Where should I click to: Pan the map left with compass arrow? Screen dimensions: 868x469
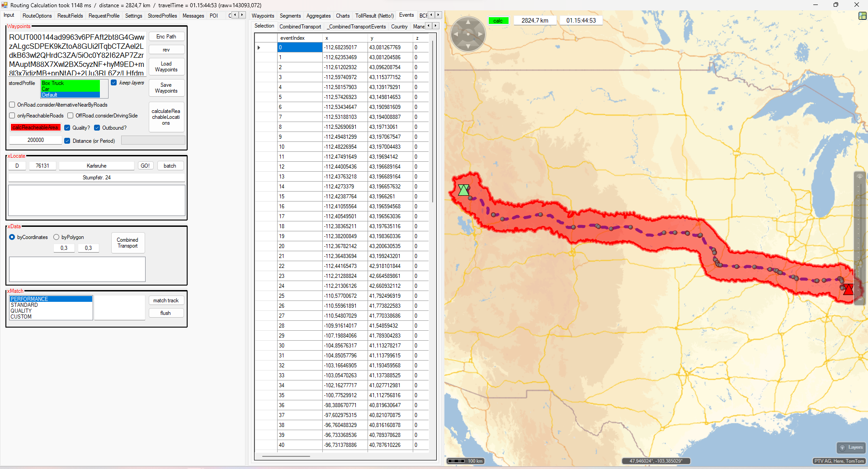[x=456, y=34]
